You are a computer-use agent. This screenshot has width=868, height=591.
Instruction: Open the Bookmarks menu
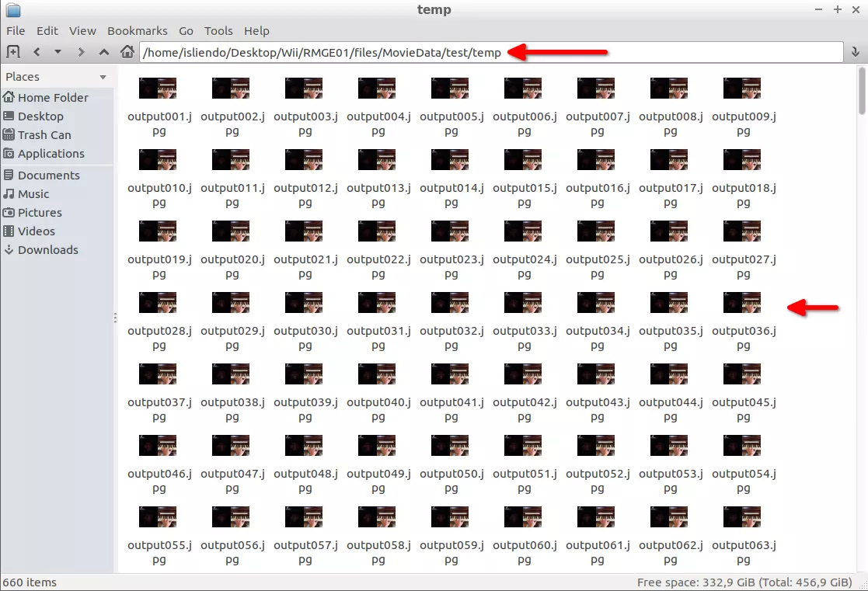coord(138,31)
